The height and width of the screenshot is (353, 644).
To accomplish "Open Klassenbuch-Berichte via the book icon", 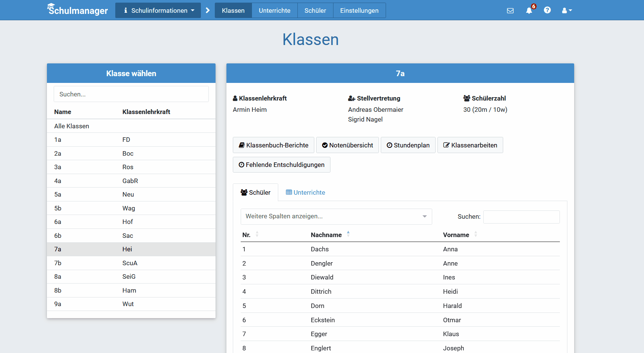I will 273,145.
